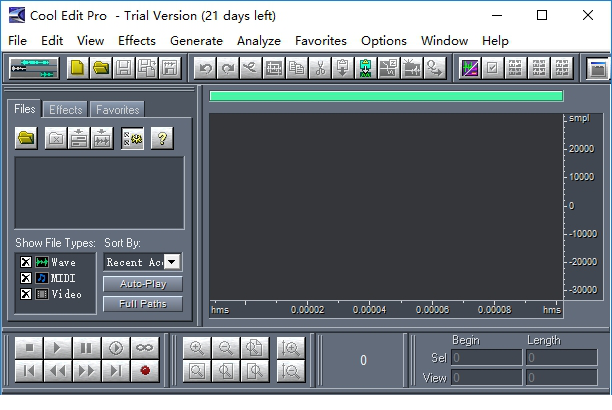Zoom in vertically icon
This screenshot has width=612, height=410.
click(291, 348)
